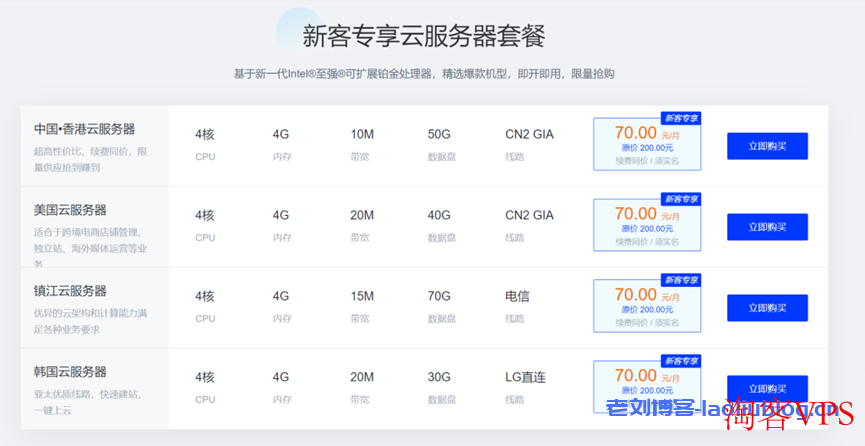Click 新客专享 badge on Hong Kong price

tap(681, 118)
